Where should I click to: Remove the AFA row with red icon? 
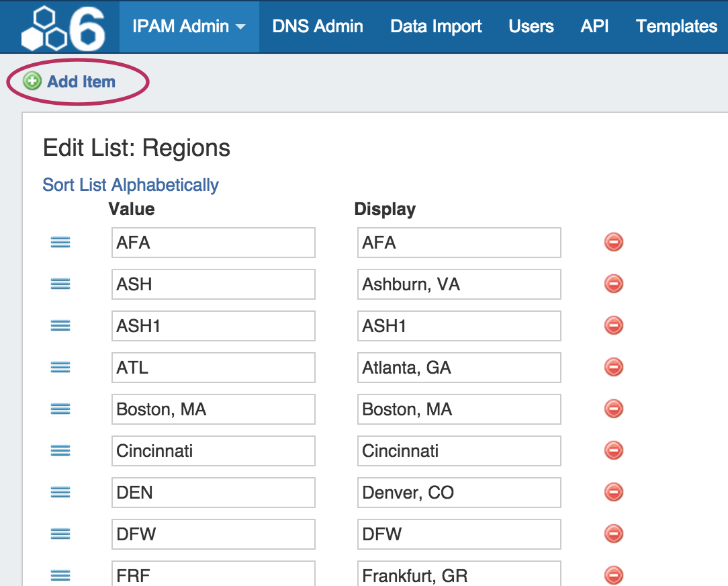613,242
